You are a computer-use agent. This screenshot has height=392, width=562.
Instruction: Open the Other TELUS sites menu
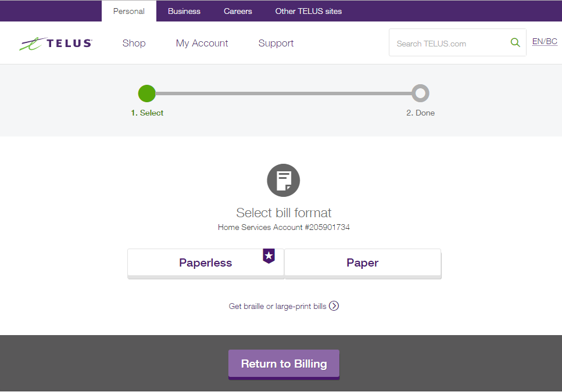[308, 11]
